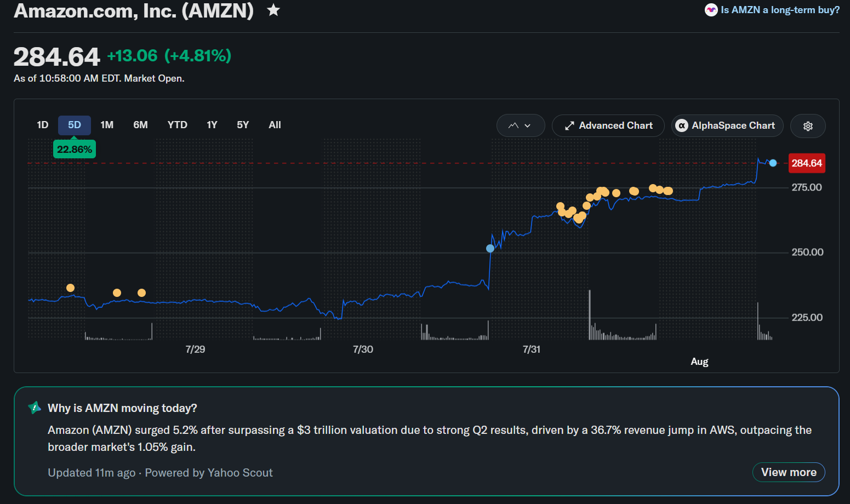Screen dimensions: 850x504
Task: Select the 1D time range
Action: coord(43,125)
